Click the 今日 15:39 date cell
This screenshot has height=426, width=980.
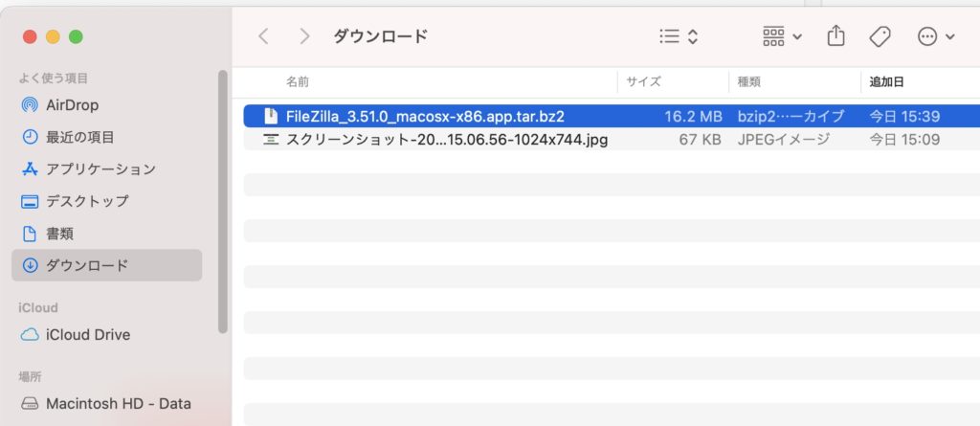[x=904, y=117]
